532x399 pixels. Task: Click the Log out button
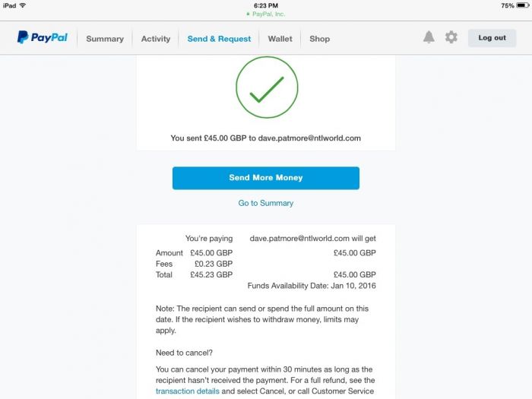coord(492,38)
